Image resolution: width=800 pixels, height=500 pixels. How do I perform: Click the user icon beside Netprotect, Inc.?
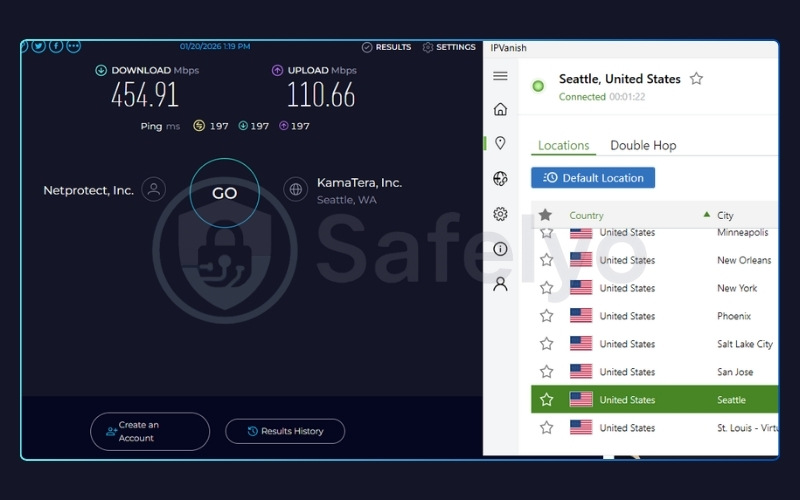(x=154, y=189)
